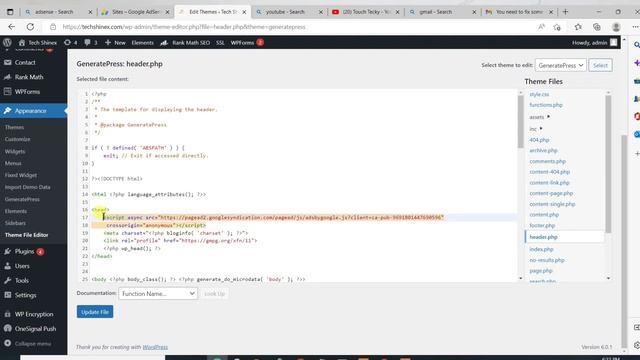640x360 pixels.
Task: Click the WordPress footer link
Action: (x=155, y=347)
